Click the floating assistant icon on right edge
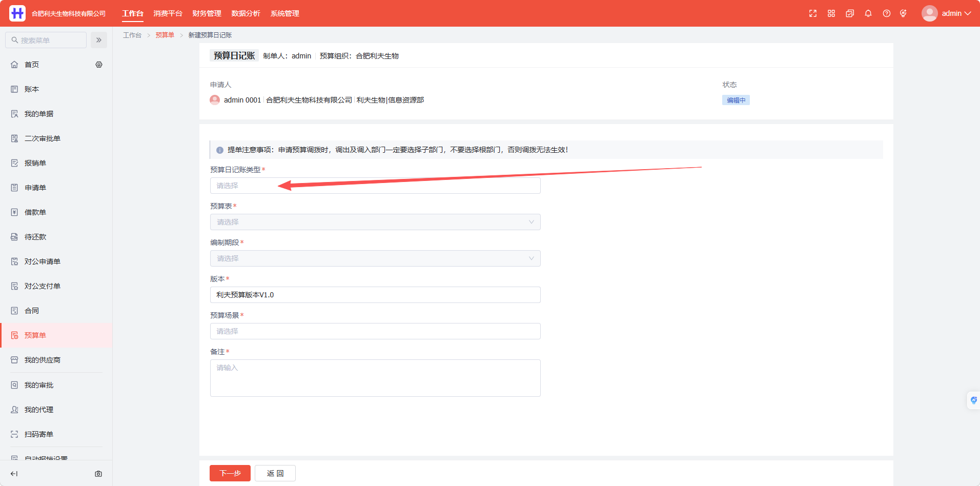980x486 pixels. [x=973, y=400]
